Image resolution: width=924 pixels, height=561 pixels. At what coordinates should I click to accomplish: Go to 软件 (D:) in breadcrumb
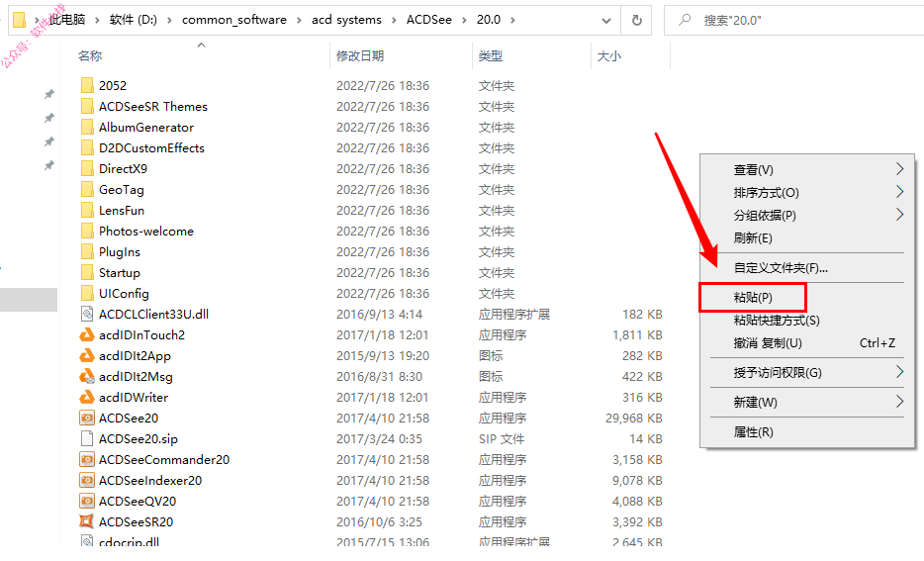(x=134, y=20)
